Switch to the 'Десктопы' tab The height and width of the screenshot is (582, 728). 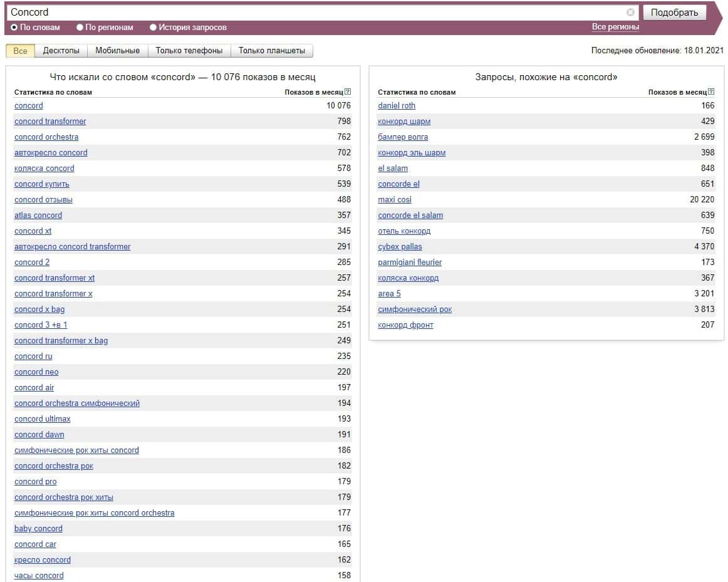tap(61, 51)
